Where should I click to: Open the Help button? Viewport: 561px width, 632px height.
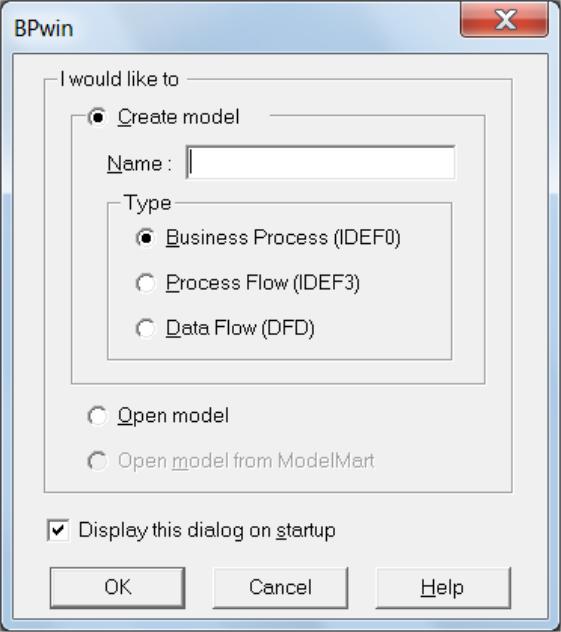[x=443, y=588]
